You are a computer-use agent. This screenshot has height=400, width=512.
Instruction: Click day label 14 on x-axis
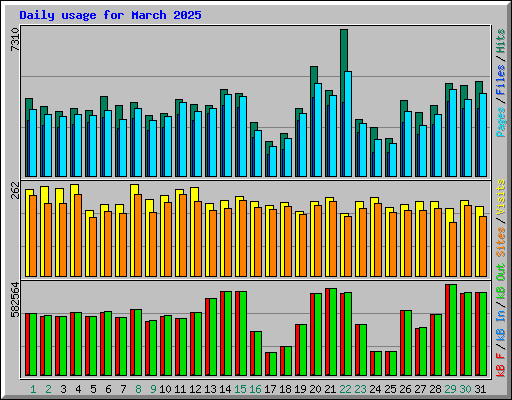click(x=225, y=389)
